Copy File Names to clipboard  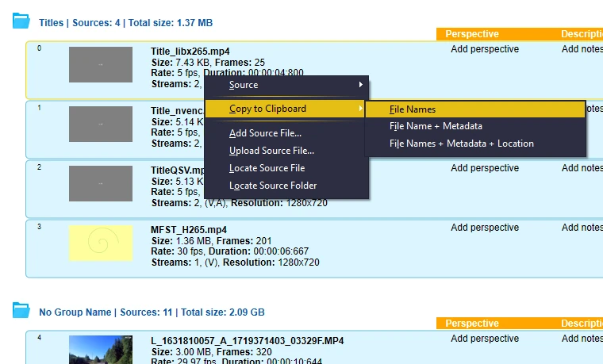tap(475, 109)
